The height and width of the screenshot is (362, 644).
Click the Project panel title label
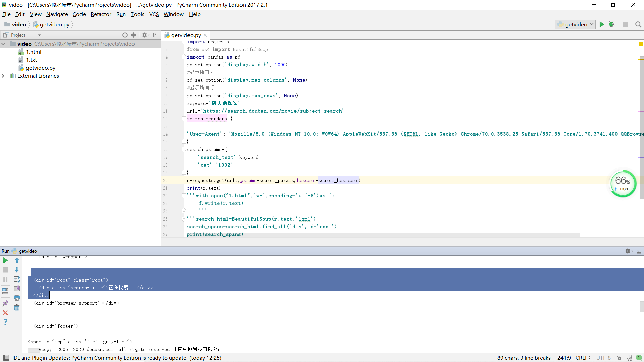[x=18, y=35]
